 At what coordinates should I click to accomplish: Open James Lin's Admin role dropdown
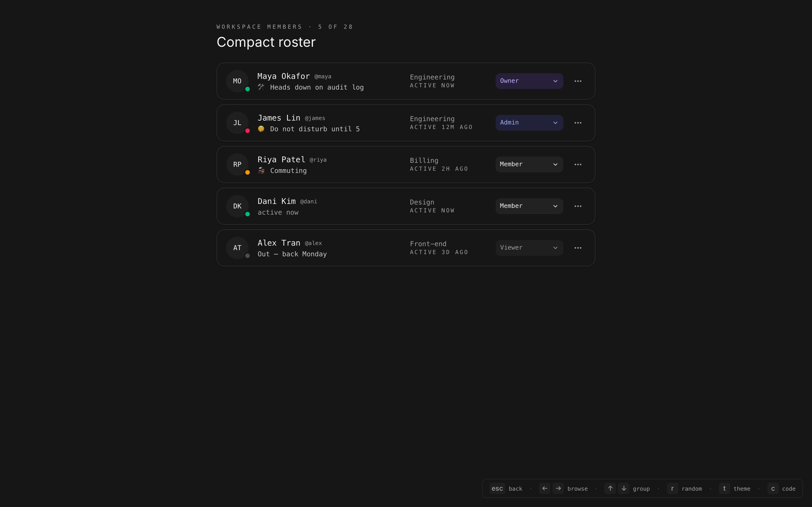[x=529, y=123]
